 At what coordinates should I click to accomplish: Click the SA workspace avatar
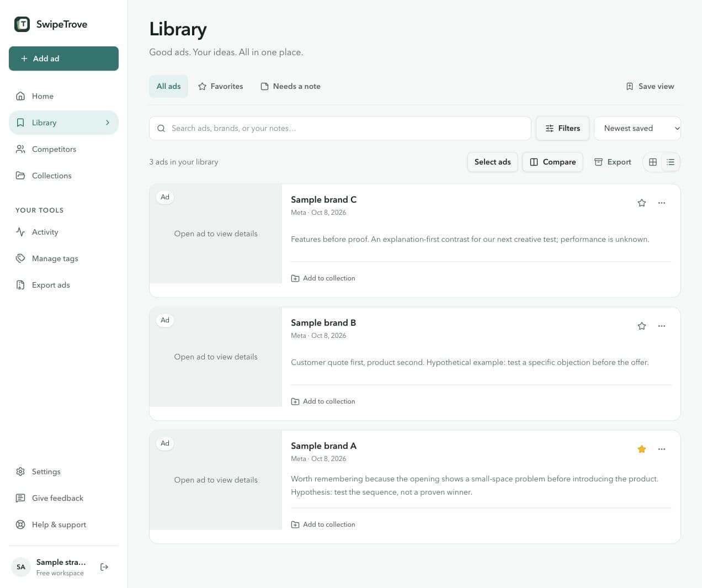point(21,567)
